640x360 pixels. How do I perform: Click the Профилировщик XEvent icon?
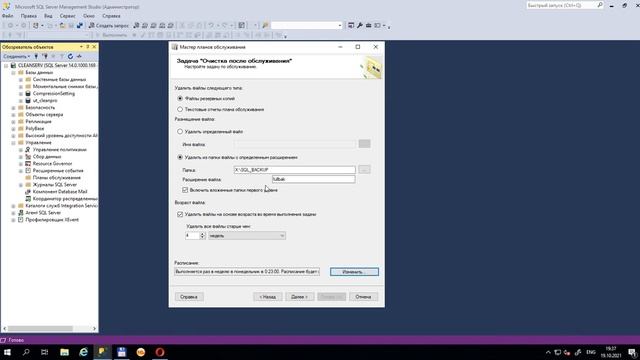(20, 220)
